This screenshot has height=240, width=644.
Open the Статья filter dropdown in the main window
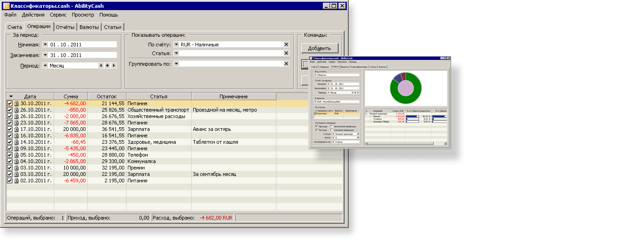pyautogui.click(x=176, y=53)
